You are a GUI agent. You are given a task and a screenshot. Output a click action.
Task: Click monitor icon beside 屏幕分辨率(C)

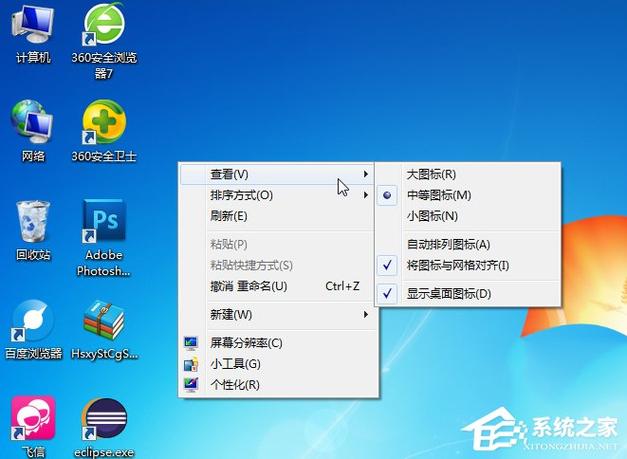click(x=191, y=343)
